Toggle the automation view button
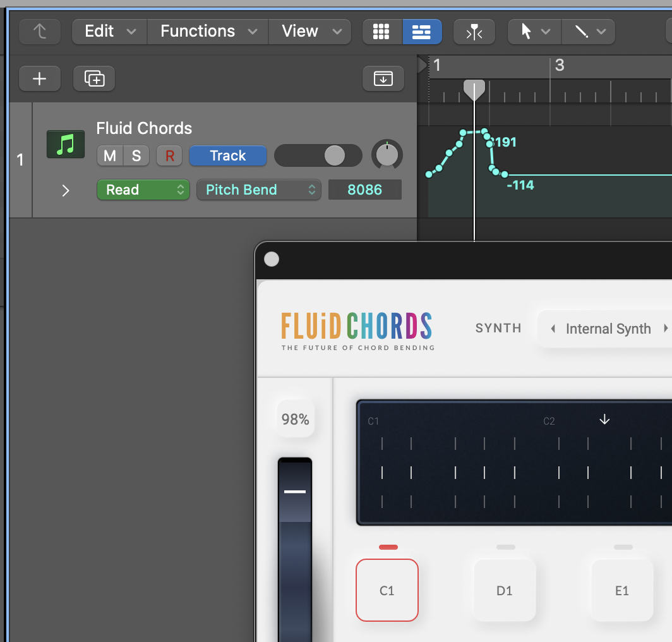This screenshot has height=642, width=672. tap(422, 32)
